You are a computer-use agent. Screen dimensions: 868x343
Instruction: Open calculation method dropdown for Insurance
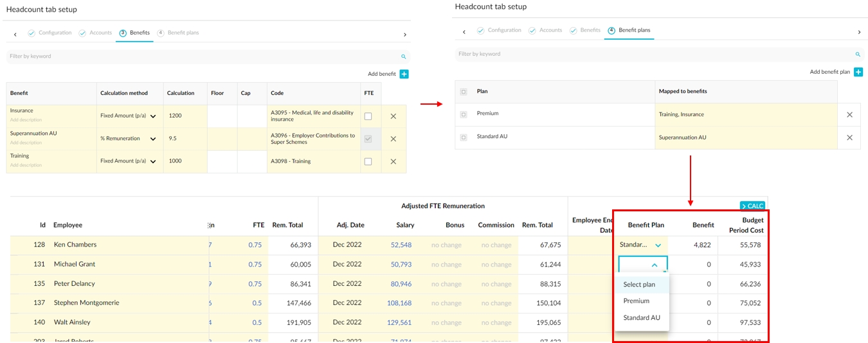tap(153, 116)
